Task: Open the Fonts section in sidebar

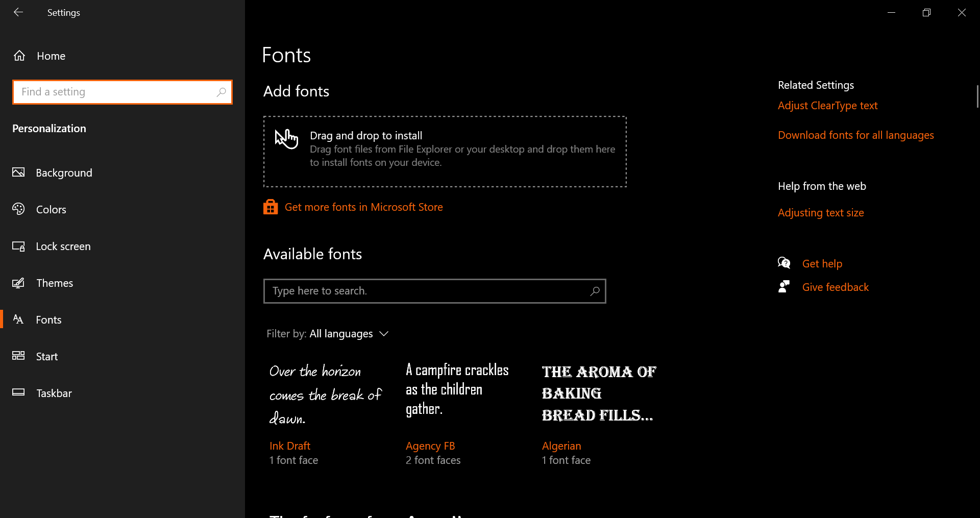Action: tap(48, 320)
